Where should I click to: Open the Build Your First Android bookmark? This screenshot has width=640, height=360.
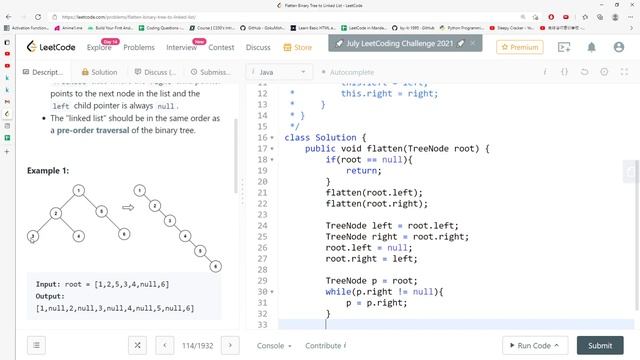(x=110, y=28)
